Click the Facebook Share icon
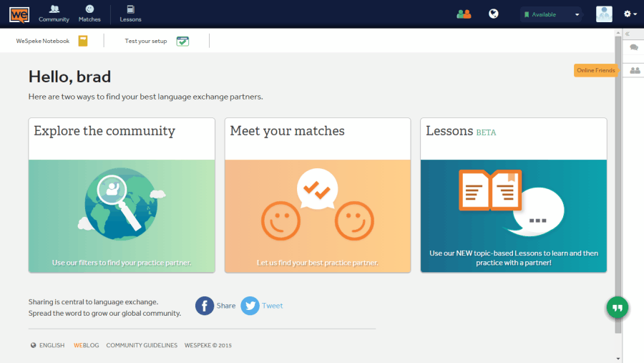Screen dimensions: 644x363 (x=205, y=306)
